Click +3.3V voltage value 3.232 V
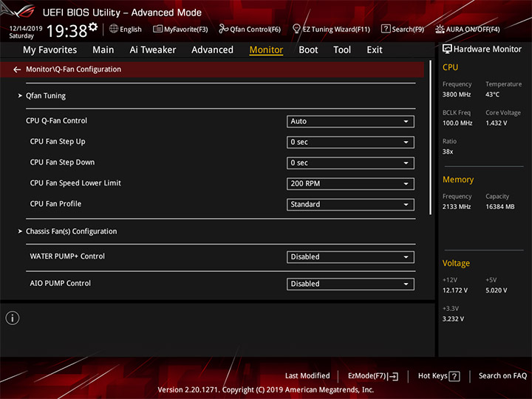 (x=453, y=319)
